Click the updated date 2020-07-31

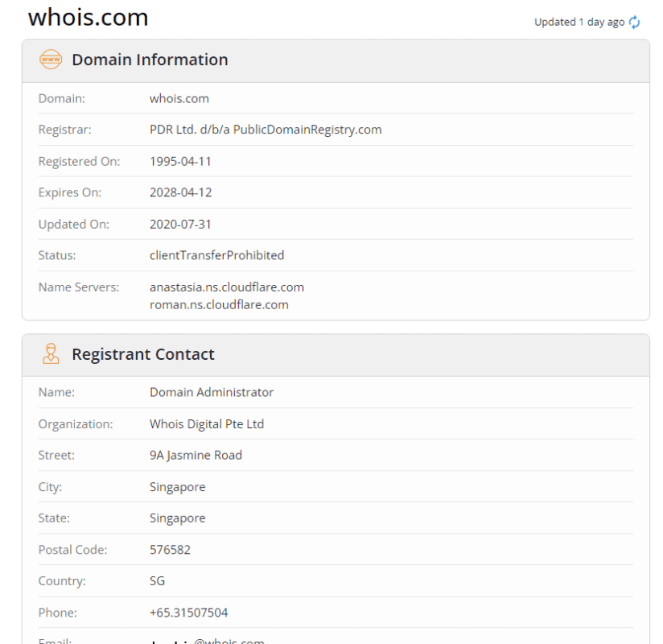[x=180, y=224]
